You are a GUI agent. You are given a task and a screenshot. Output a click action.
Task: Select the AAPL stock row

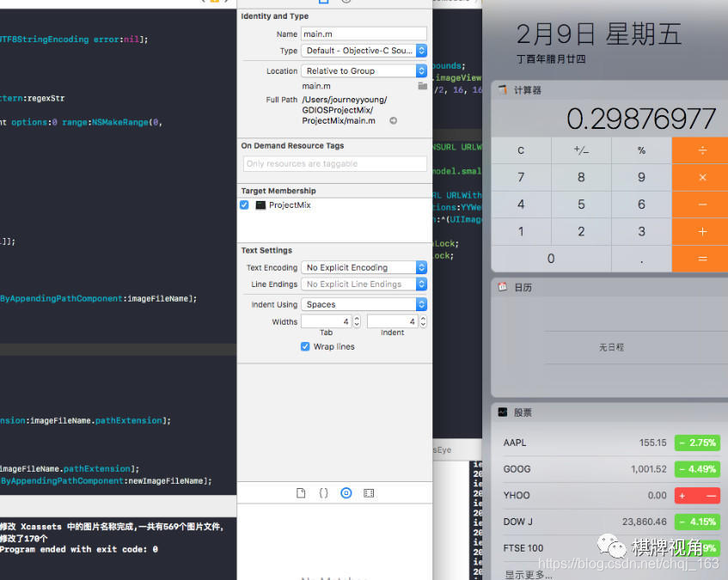611,443
